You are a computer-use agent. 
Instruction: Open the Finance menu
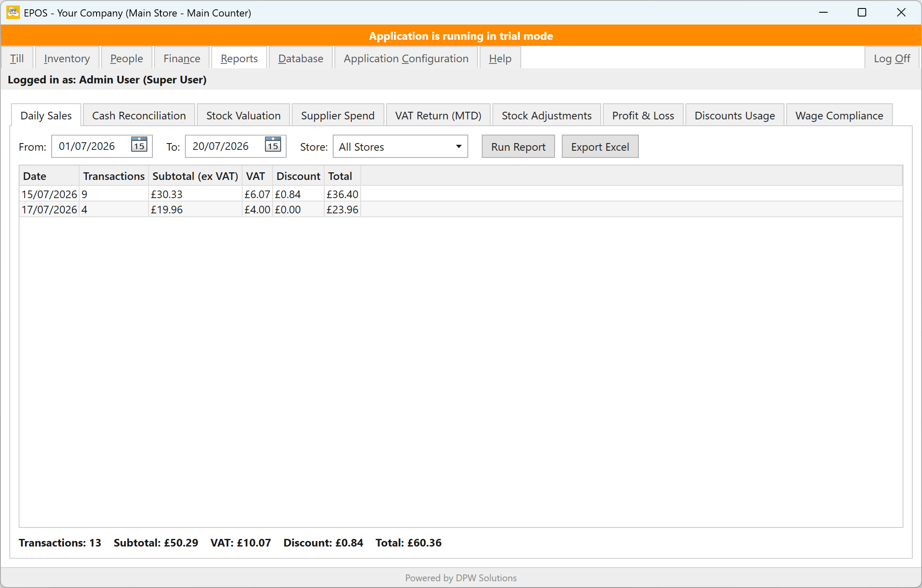[x=182, y=58]
